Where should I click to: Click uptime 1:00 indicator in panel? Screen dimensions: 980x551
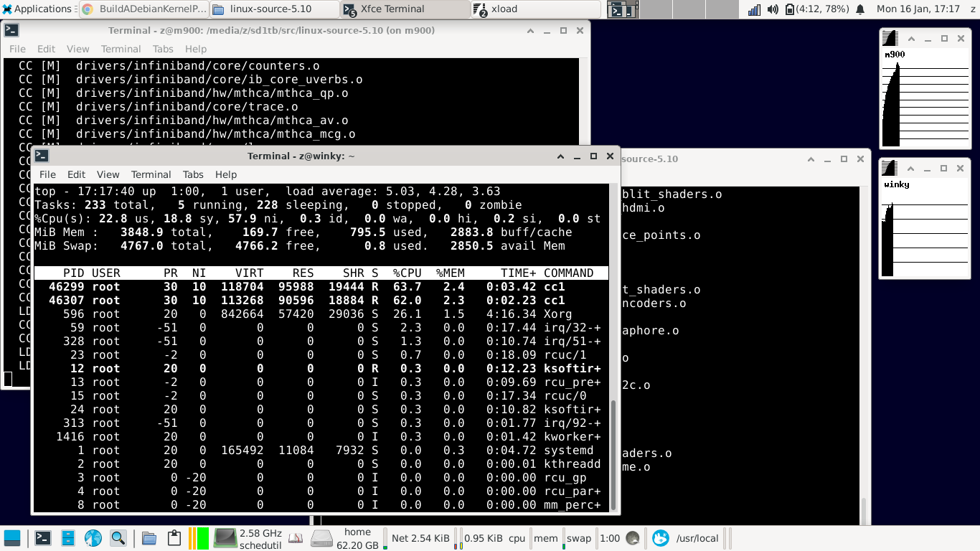tap(610, 538)
